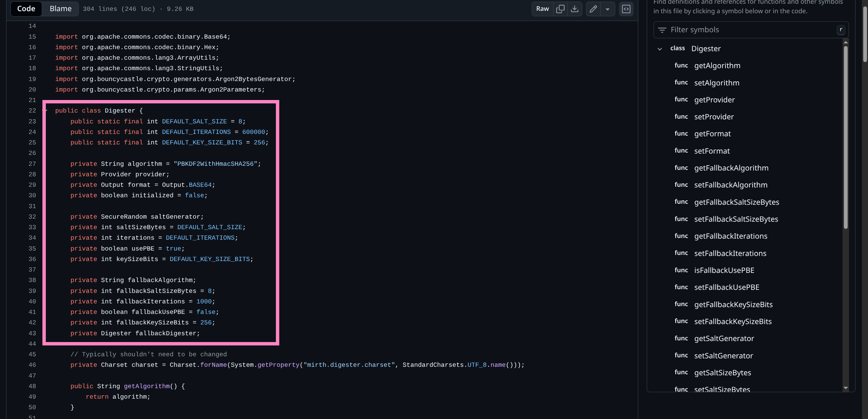The width and height of the screenshot is (868, 419).
Task: Click the pencil edit file icon
Action: [593, 9]
